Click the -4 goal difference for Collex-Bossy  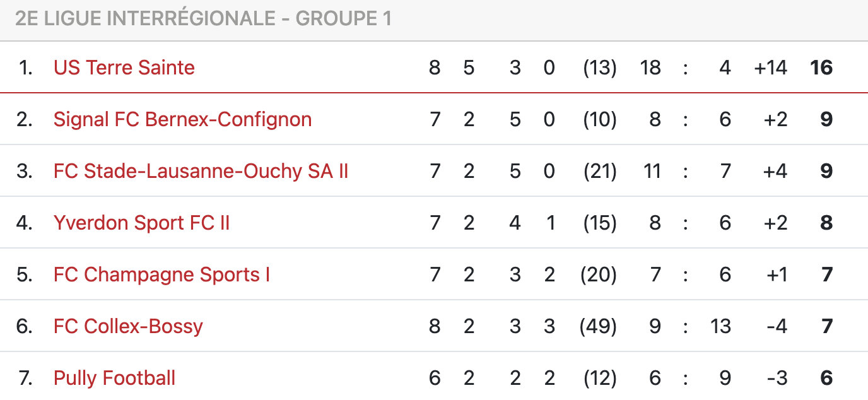click(x=777, y=326)
